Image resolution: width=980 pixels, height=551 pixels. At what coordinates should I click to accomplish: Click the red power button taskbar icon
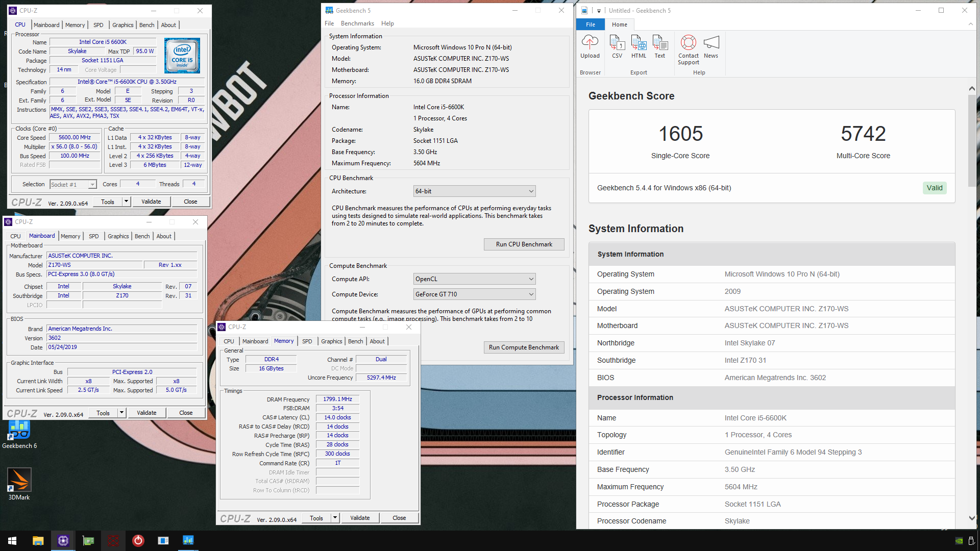(x=138, y=540)
